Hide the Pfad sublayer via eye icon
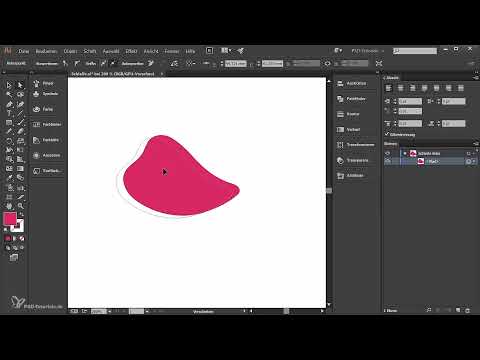Viewport: 480px width, 360px height. (x=388, y=161)
